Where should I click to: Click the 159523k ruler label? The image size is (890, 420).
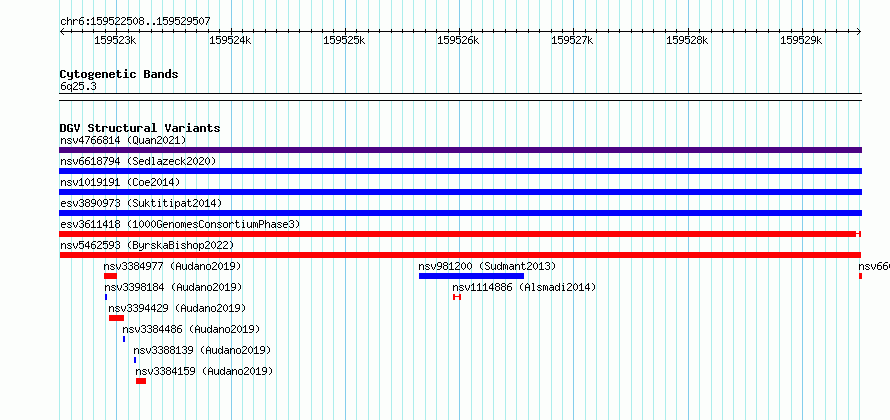(x=115, y=40)
